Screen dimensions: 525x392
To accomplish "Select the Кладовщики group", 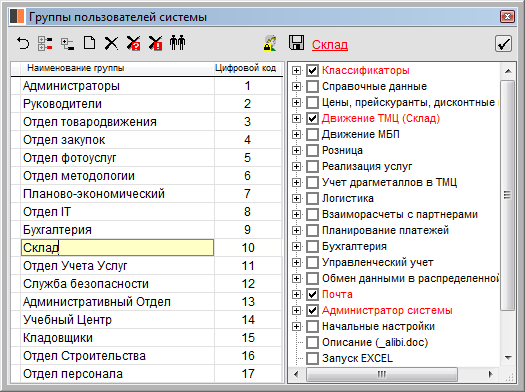I will [x=117, y=338].
